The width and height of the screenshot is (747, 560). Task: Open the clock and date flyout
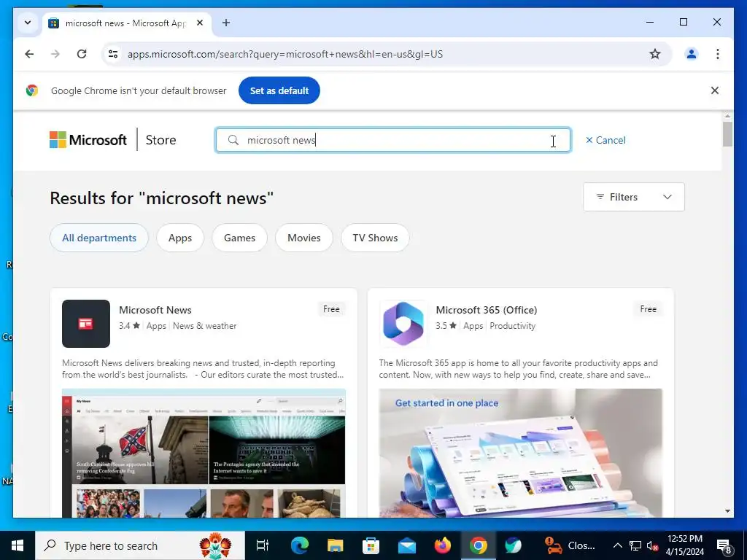[x=684, y=545]
